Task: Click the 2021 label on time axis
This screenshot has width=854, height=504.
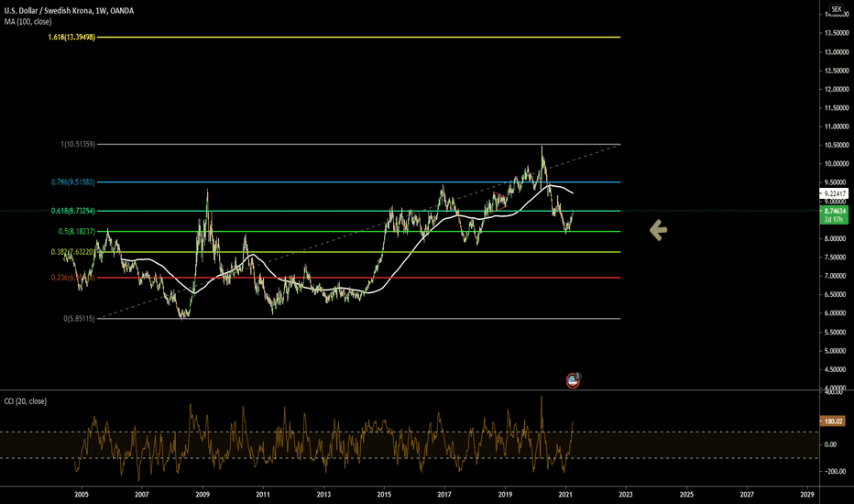Action: click(x=565, y=495)
